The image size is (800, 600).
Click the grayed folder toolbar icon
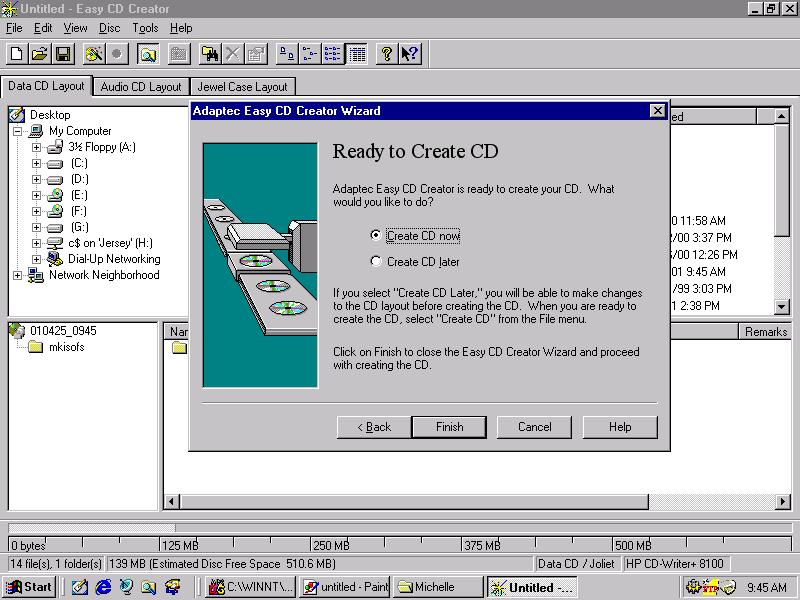pyautogui.click(x=179, y=54)
